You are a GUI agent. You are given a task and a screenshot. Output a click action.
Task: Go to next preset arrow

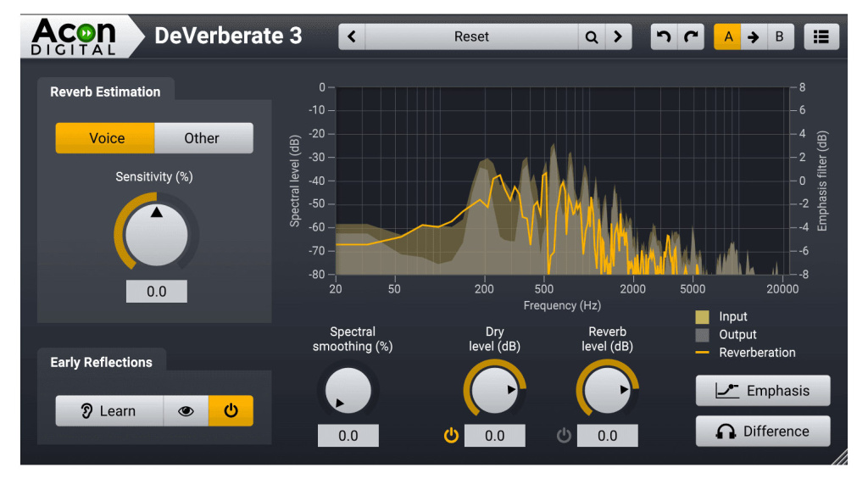coord(618,37)
